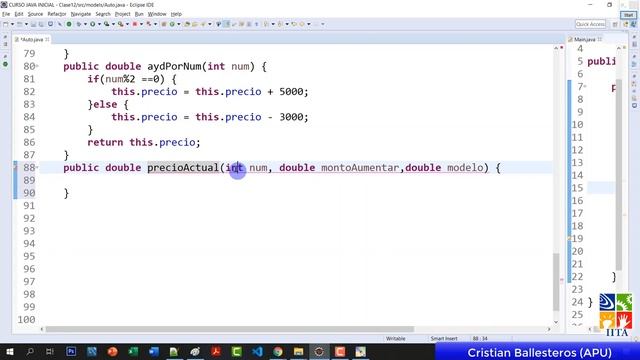The image size is (640, 360).
Task: Collapse the method fold at line 88
Action: tap(37, 167)
